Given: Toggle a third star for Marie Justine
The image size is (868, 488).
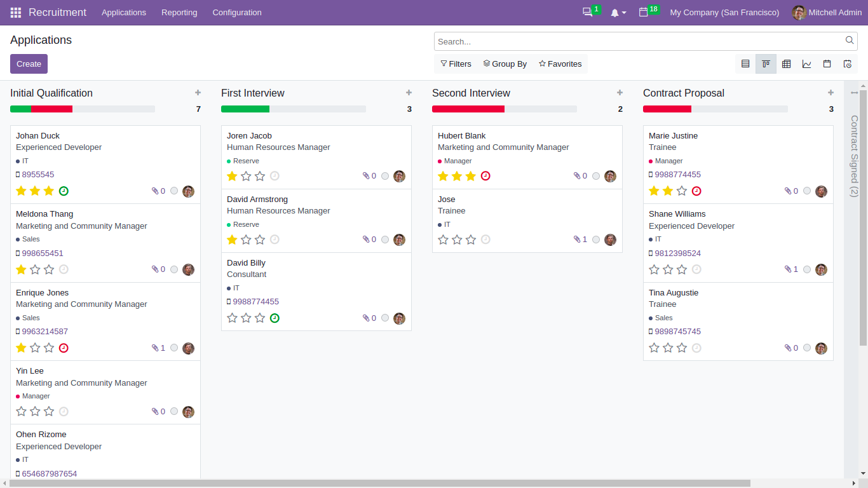Looking at the screenshot, I should click(x=682, y=191).
